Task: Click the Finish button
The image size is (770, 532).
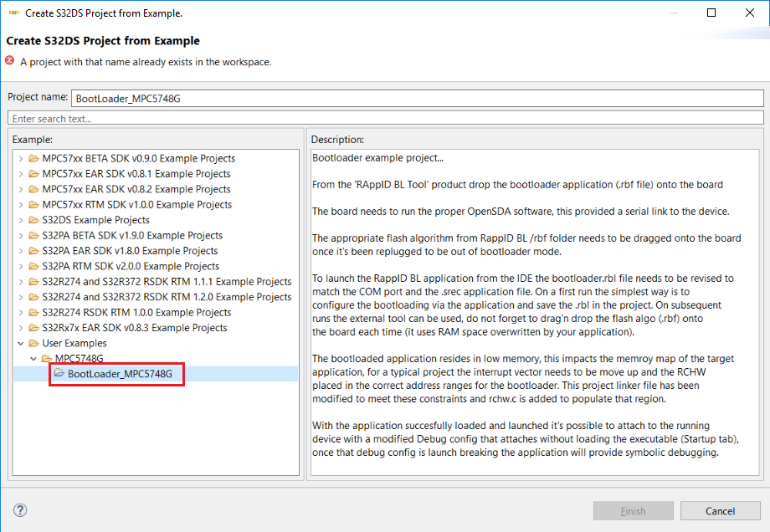Action: coord(633,511)
